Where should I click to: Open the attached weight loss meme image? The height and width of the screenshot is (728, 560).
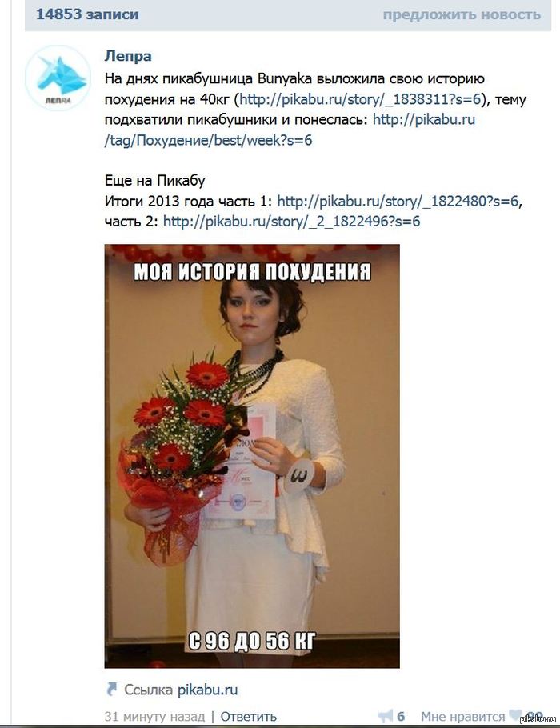252,456
